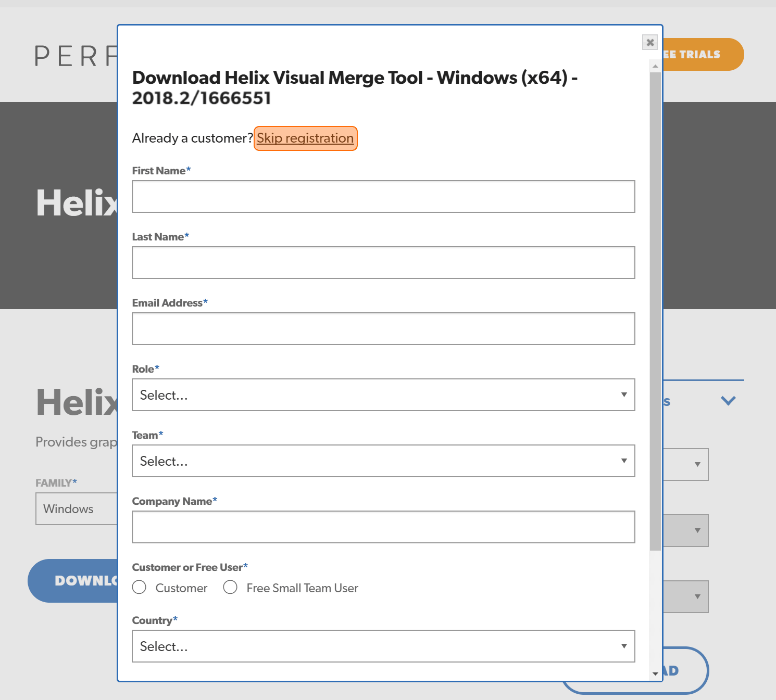Open the Country dropdown list
Screen dimensions: 776x700
pyautogui.click(x=383, y=646)
